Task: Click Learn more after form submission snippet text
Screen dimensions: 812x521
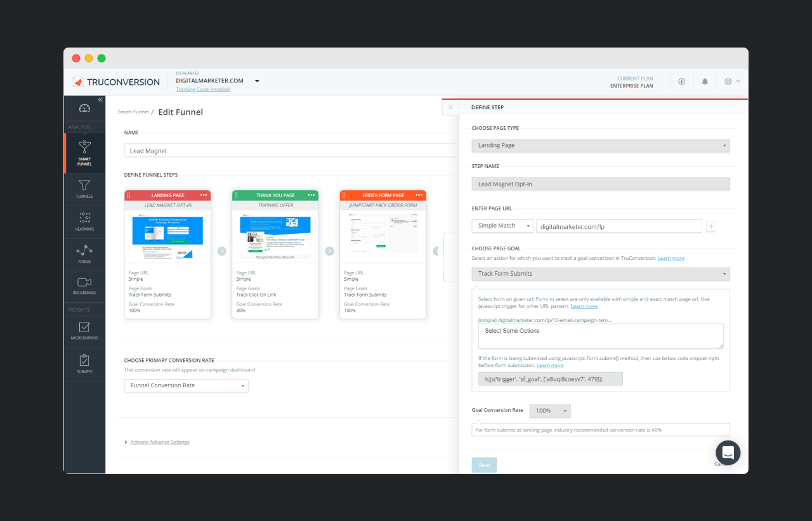Action: pos(550,366)
